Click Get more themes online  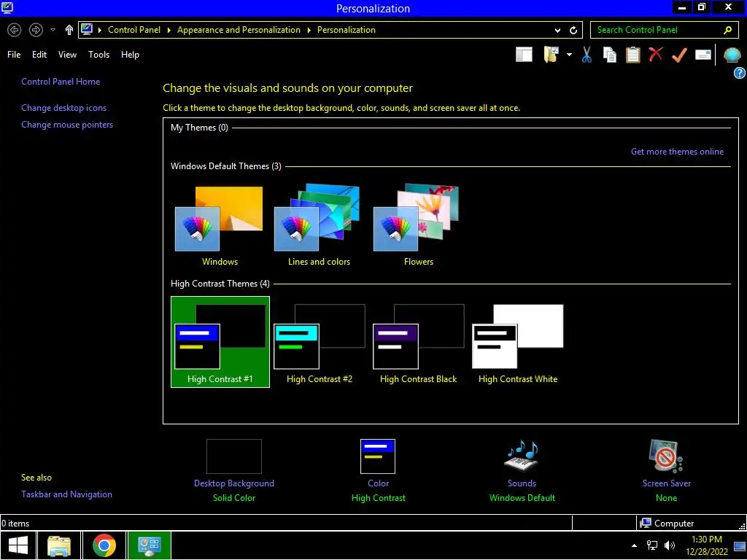click(677, 152)
